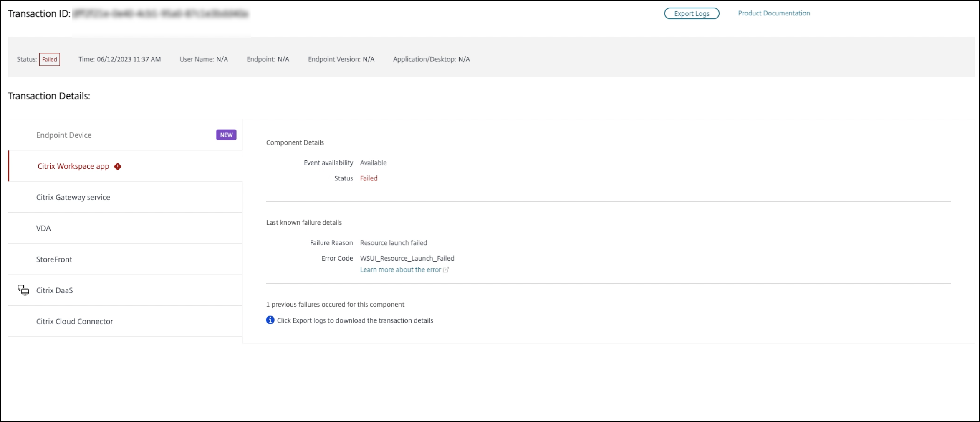Open the Citrix DaaS component tab
This screenshot has width=980, height=422.
(125, 290)
